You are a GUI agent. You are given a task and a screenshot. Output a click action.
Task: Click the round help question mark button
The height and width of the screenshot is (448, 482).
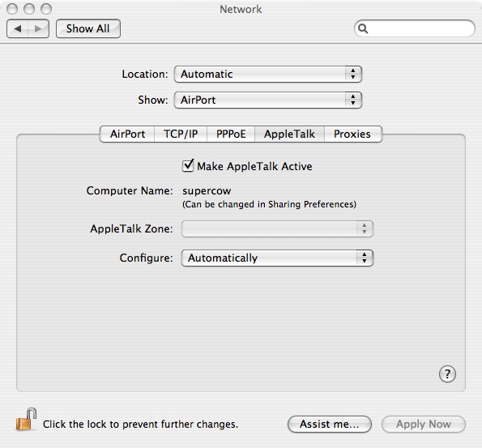tap(447, 374)
